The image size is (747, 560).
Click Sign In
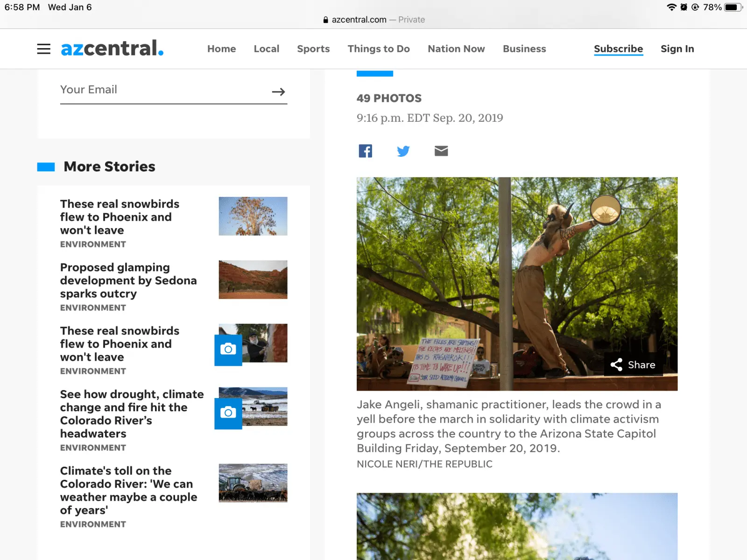point(677,49)
